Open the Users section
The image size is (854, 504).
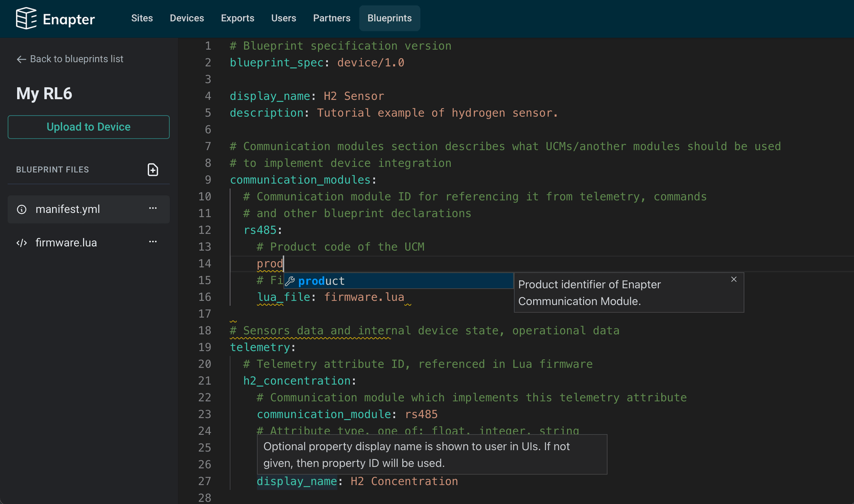(283, 18)
